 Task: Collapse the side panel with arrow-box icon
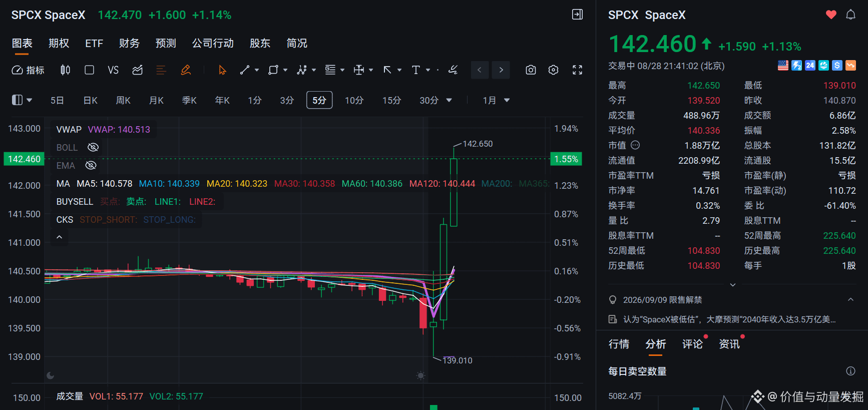click(577, 15)
